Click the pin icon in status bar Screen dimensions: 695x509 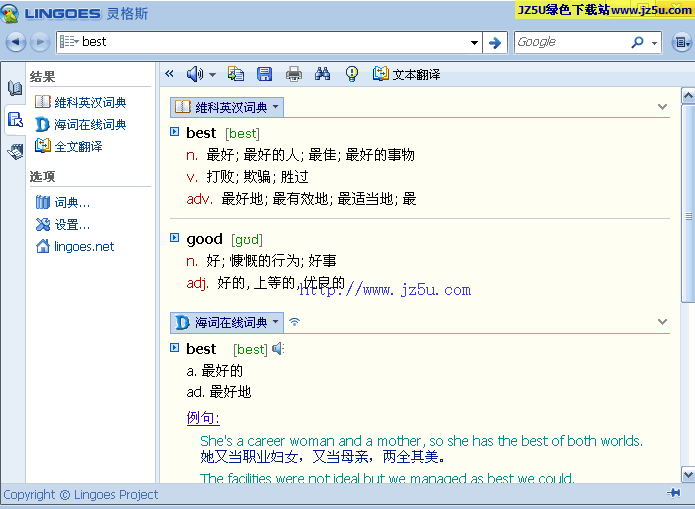[x=674, y=493]
